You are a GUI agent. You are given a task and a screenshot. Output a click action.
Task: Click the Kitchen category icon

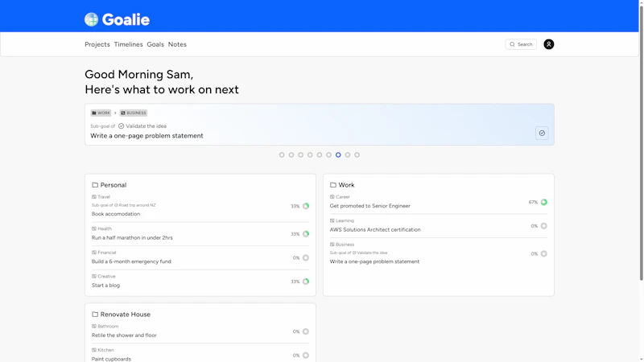pos(94,350)
